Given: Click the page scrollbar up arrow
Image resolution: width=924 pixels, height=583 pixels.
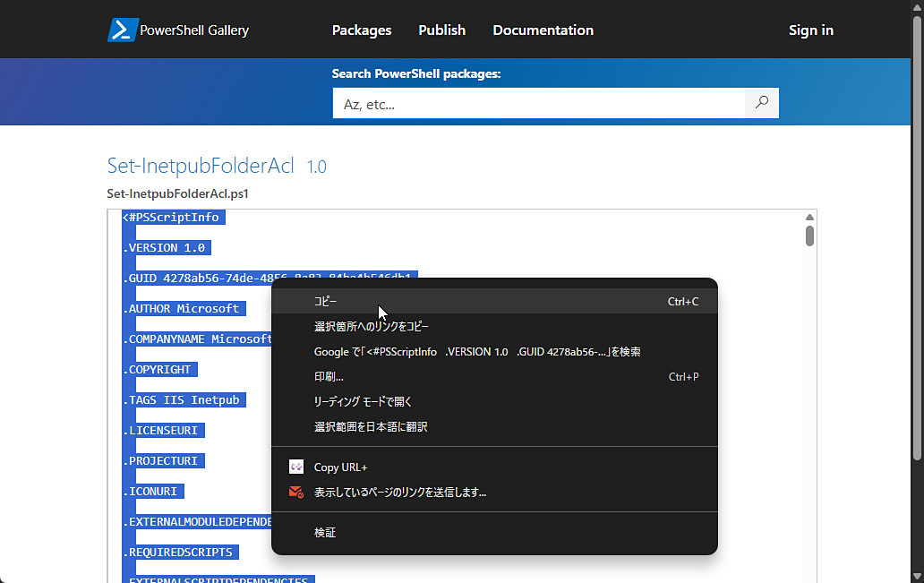Looking at the screenshot, I should [917, 6].
